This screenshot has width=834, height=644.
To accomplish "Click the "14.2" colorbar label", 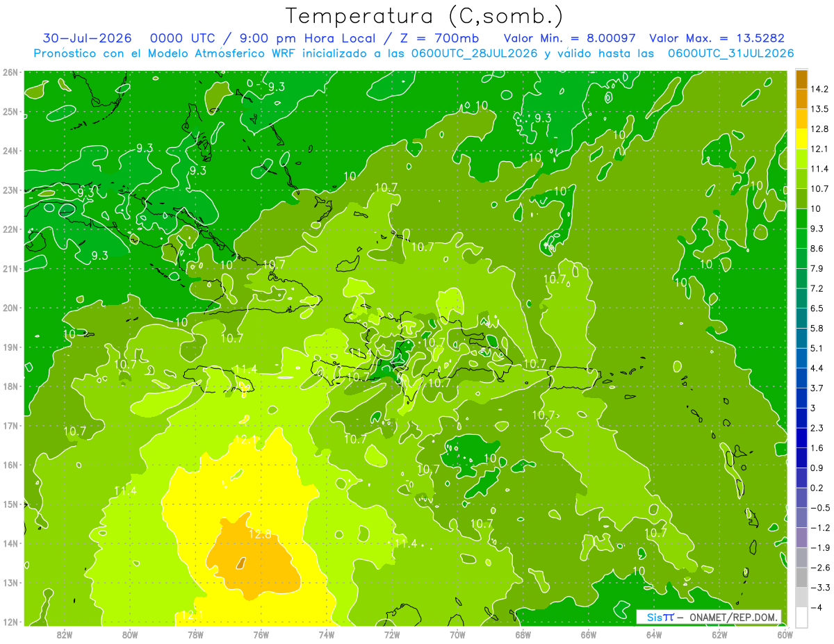I will (819, 89).
